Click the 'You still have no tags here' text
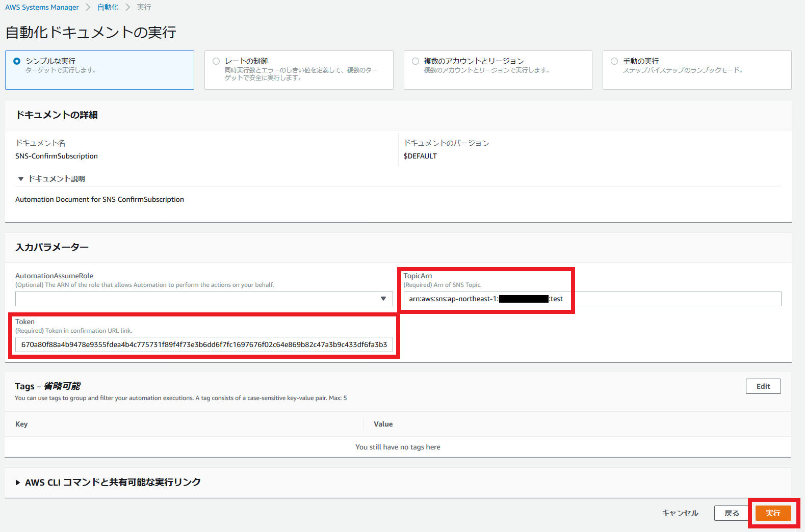The width and height of the screenshot is (805, 532). [x=398, y=447]
